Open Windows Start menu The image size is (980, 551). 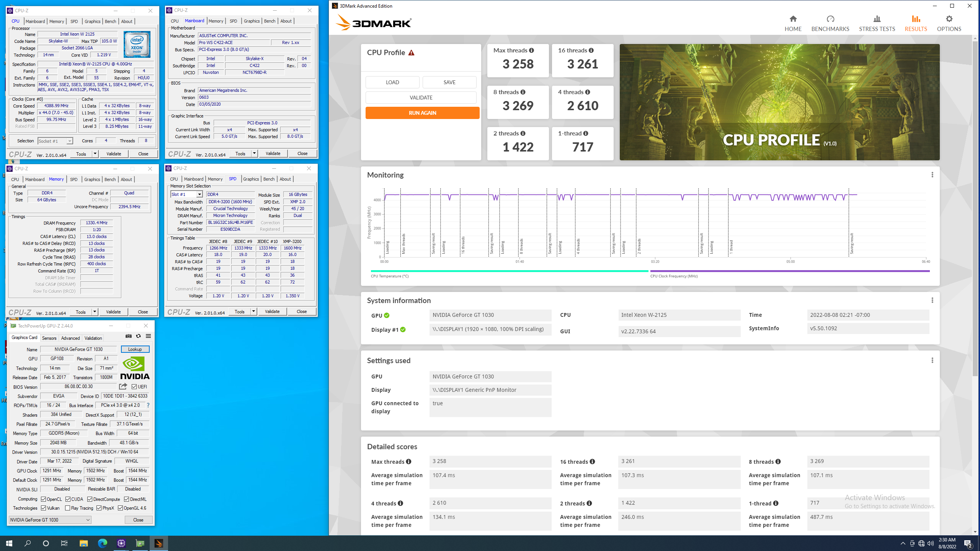tap(9, 543)
